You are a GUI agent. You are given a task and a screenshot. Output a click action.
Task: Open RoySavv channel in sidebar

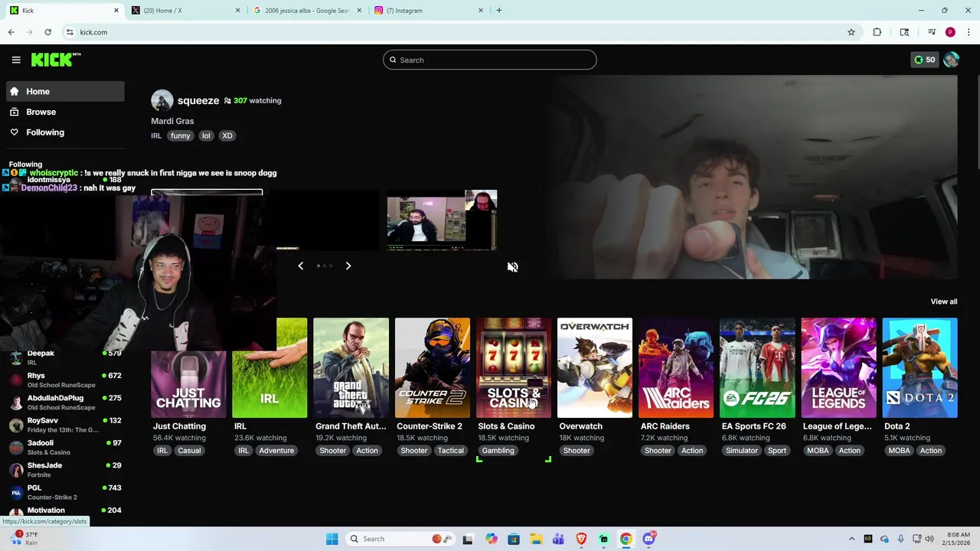tap(65, 425)
